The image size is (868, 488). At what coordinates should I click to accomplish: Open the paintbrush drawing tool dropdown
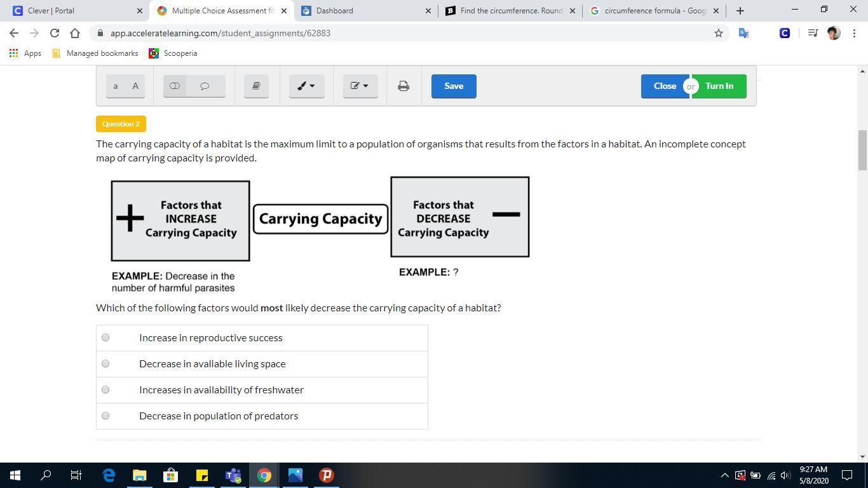pyautogui.click(x=307, y=86)
